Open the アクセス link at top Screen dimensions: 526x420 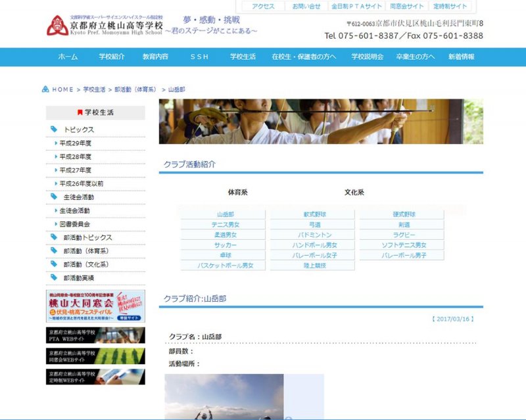[263, 6]
